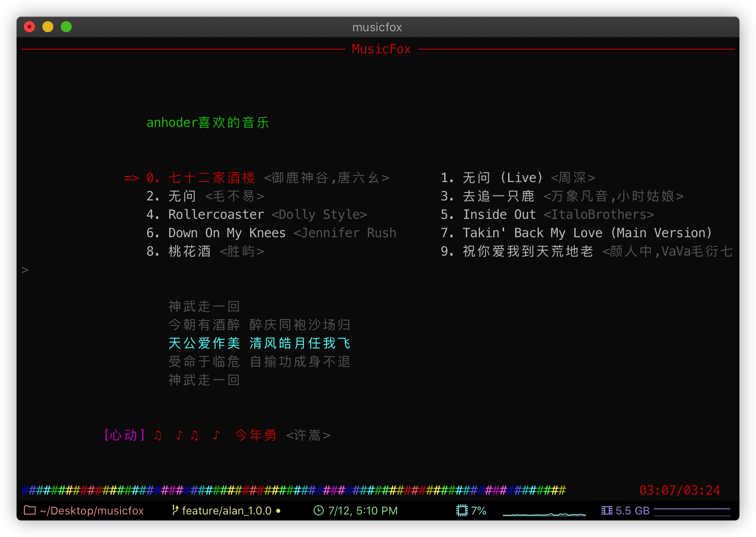756x537 pixels.
Task: Click the <周深> artist label
Action: point(573,178)
